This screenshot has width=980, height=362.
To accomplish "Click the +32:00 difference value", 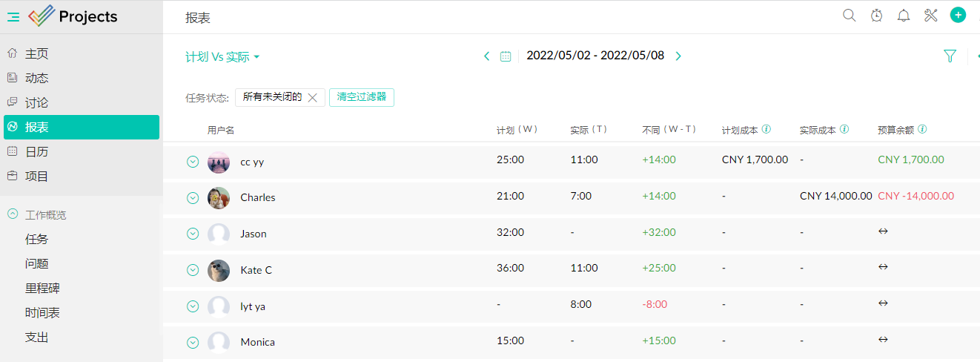I will pyautogui.click(x=659, y=232).
